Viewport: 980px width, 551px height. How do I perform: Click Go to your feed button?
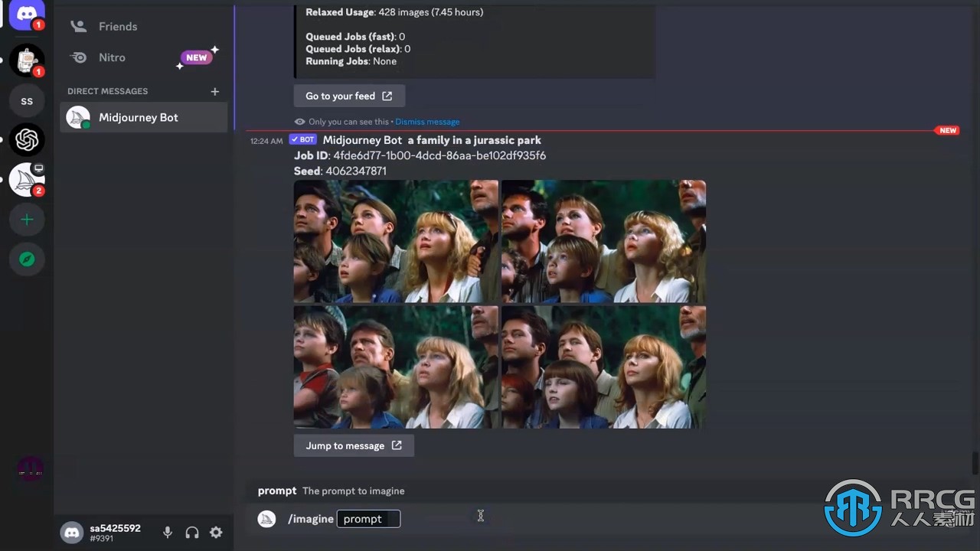[x=349, y=96]
